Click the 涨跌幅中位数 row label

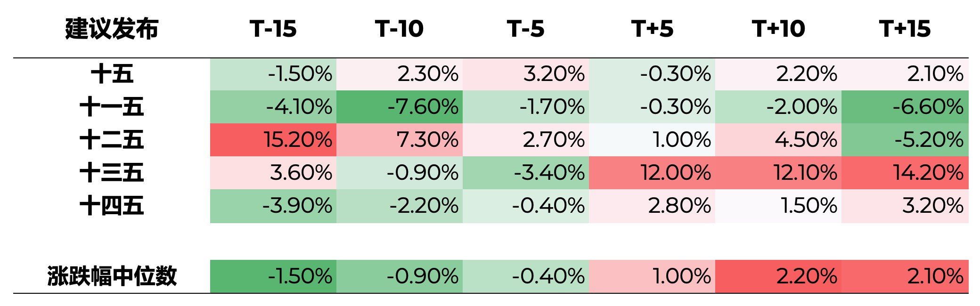pos(112,276)
